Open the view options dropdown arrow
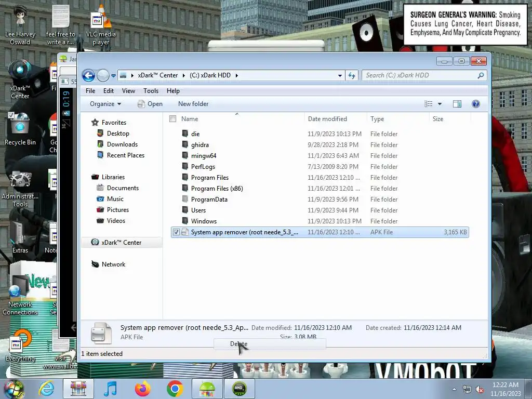Screen dimensions: 532x399 pyautogui.click(x=440, y=104)
